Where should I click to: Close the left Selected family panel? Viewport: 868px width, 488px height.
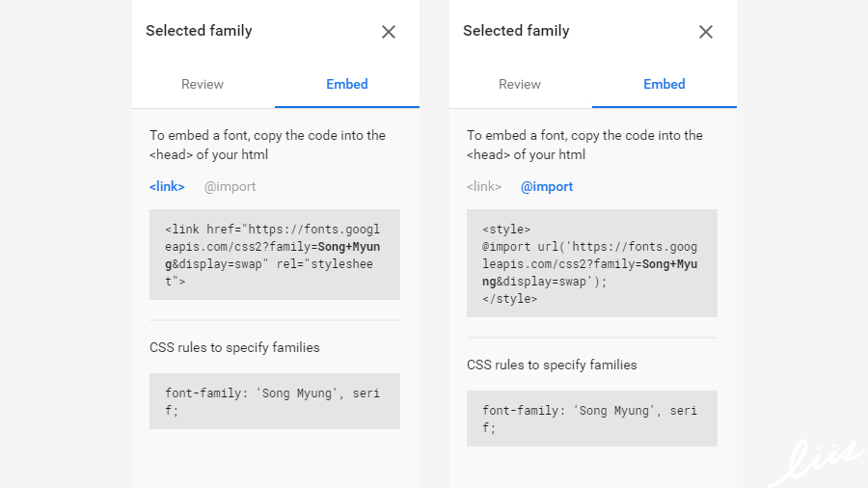click(x=389, y=32)
